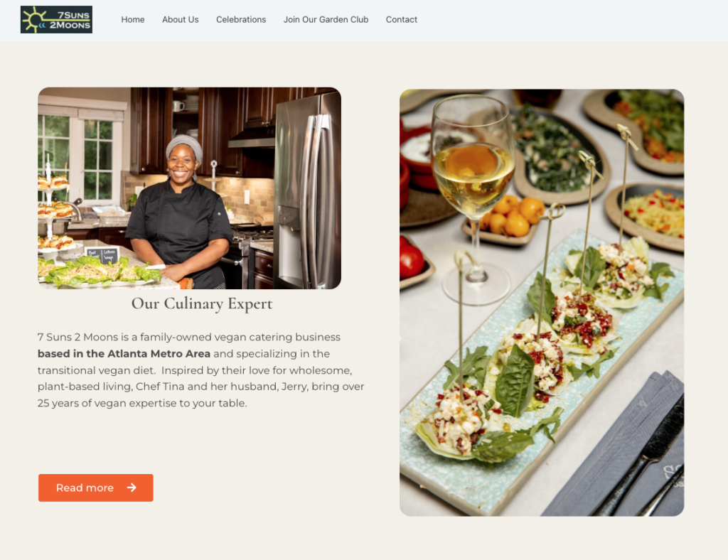
Task: Click the lettuce wrap platter photo
Action: point(541,303)
